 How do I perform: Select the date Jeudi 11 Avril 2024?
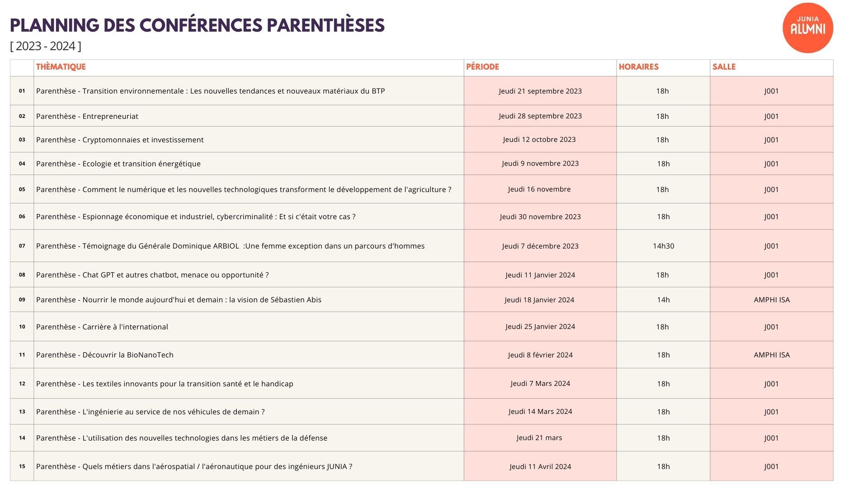coord(540,467)
